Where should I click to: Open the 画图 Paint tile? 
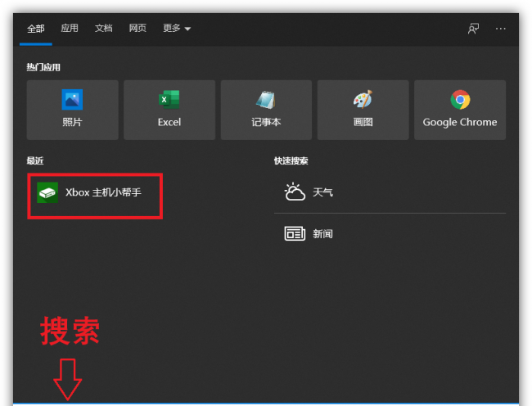(363, 110)
